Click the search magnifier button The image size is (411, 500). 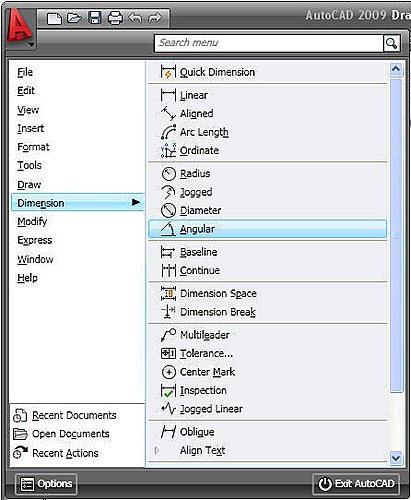391,43
